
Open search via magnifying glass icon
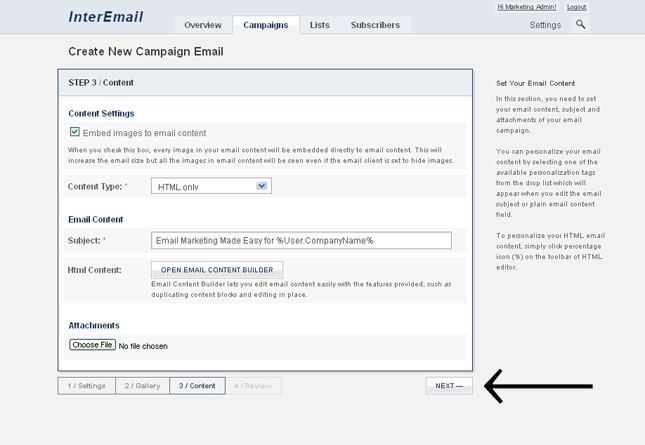(x=581, y=24)
